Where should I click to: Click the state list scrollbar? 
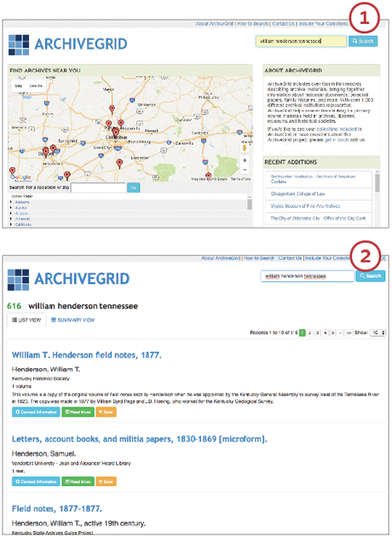click(250, 204)
